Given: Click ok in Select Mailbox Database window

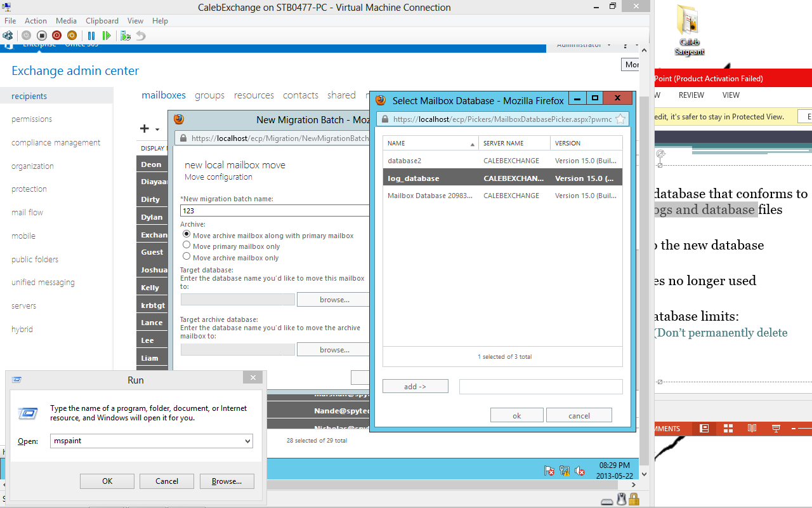Looking at the screenshot, I should 517,415.
